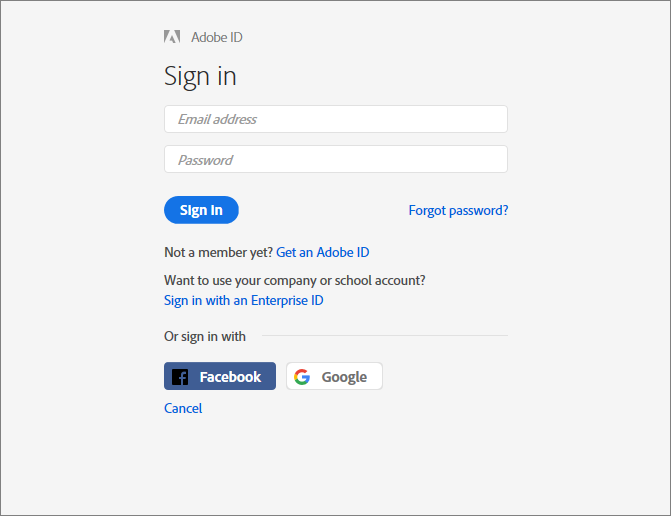Focus the Email address field

335,119
